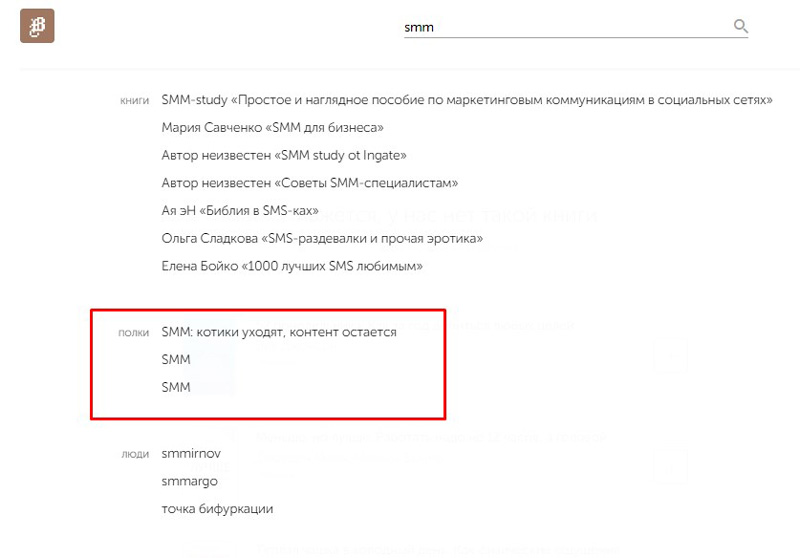Viewport: 800px width, 558px height.
Task: Open the 'точка бифуркации' people result
Action: tap(216, 509)
